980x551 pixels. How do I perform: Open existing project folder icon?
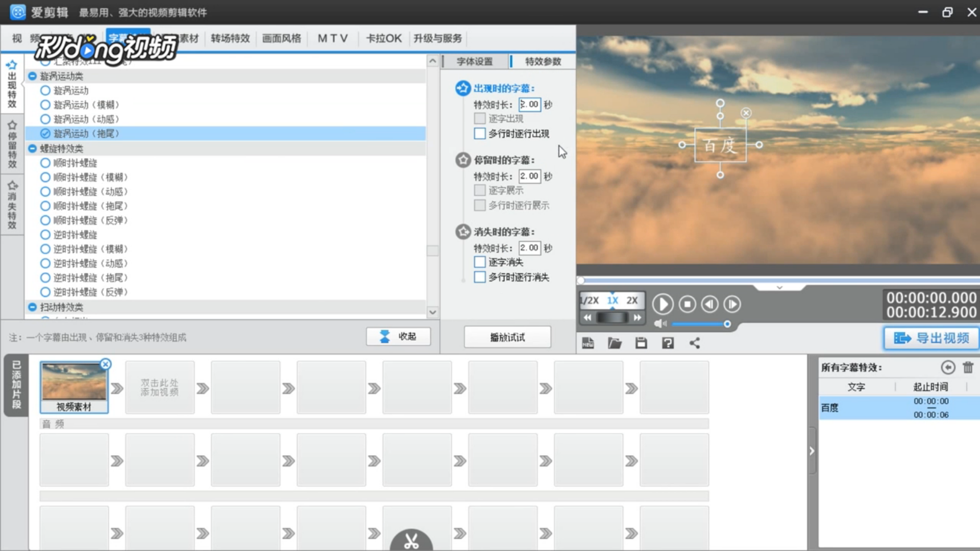pos(615,343)
